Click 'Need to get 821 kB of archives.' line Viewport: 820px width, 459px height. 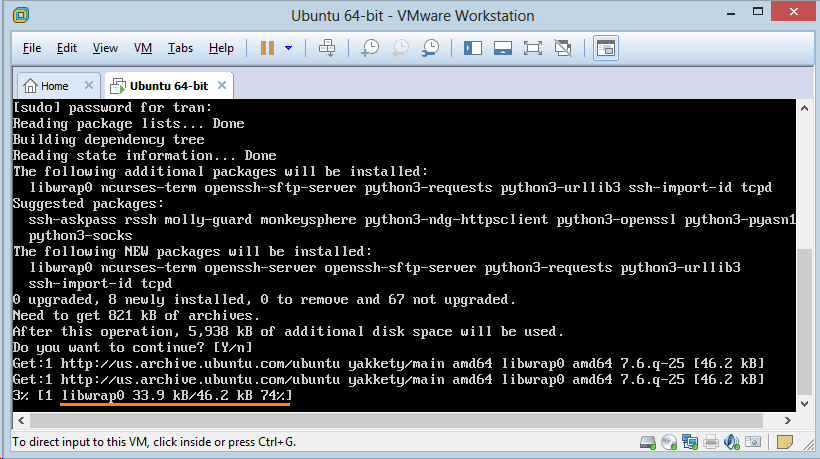136,316
